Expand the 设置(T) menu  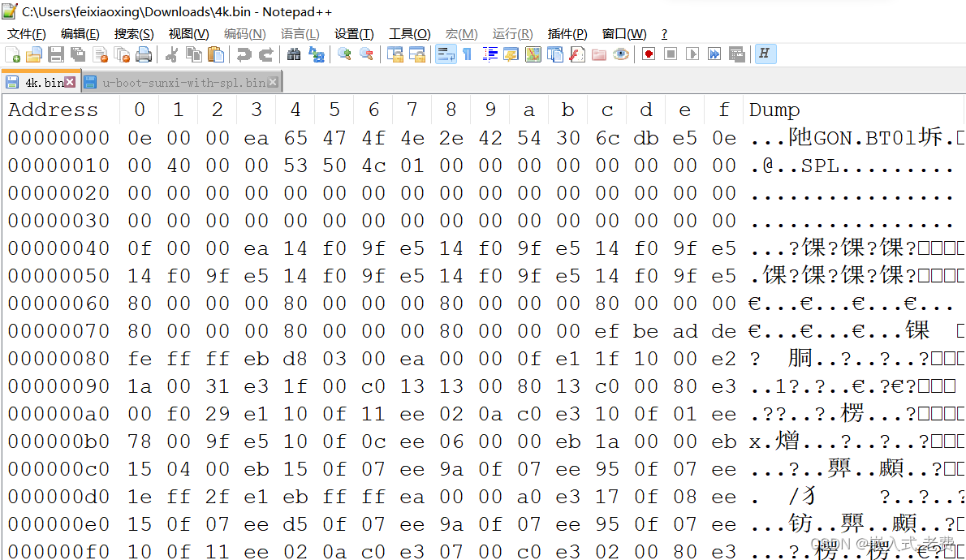coord(354,34)
